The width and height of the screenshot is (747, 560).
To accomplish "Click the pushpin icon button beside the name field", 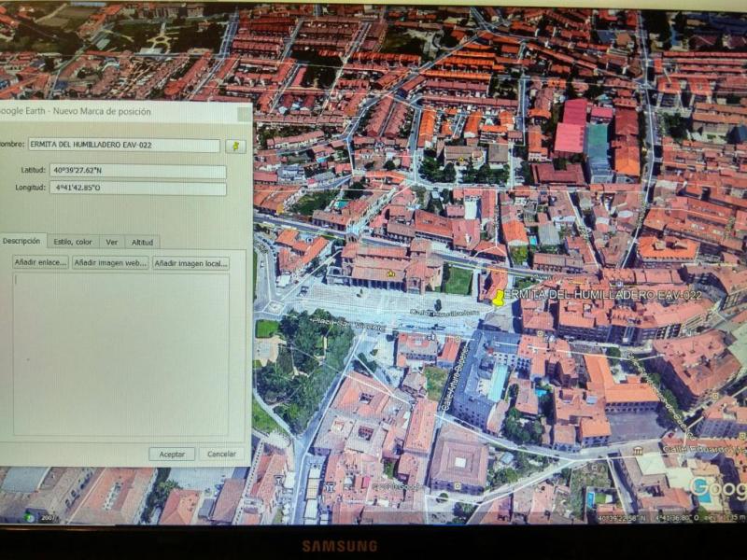I will tap(235, 146).
